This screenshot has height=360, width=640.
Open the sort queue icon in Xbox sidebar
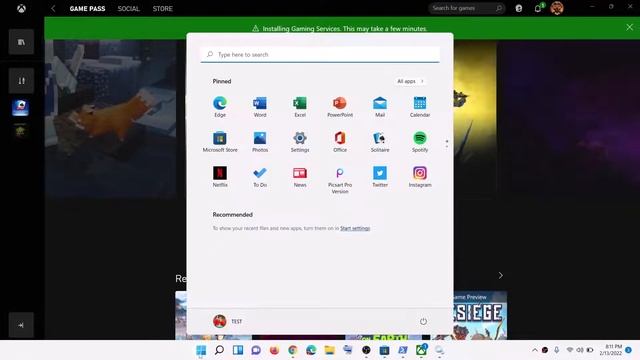[x=21, y=80]
